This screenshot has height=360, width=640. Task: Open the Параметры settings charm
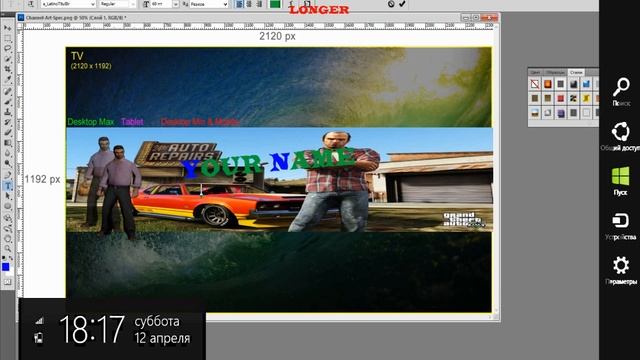click(621, 270)
